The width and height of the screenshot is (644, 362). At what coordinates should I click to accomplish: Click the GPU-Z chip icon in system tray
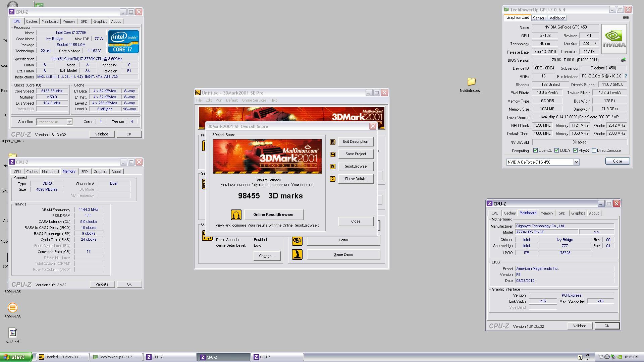[x=613, y=357]
